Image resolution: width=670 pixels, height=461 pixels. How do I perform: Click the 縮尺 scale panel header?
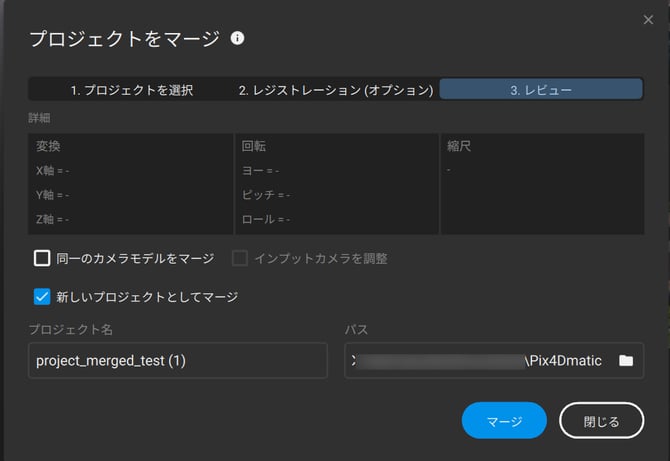(x=459, y=146)
